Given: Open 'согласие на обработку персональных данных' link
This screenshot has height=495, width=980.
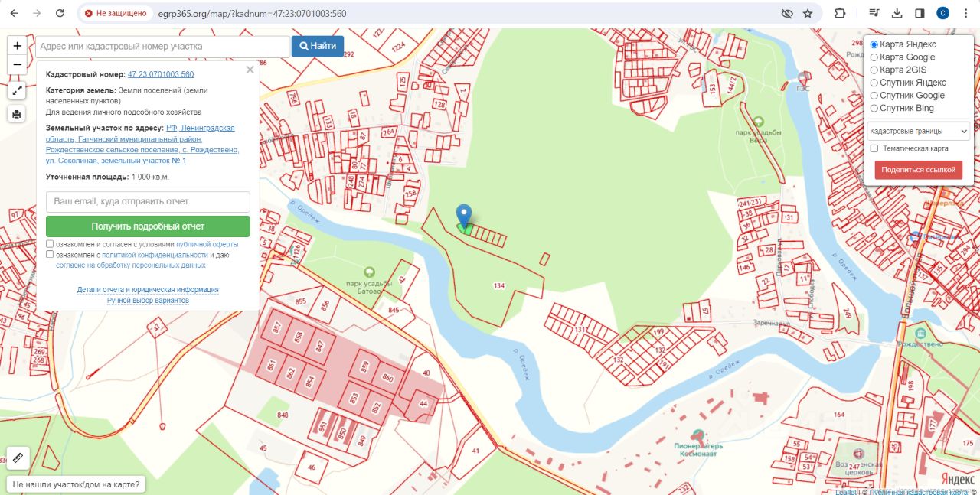Looking at the screenshot, I should (x=131, y=265).
